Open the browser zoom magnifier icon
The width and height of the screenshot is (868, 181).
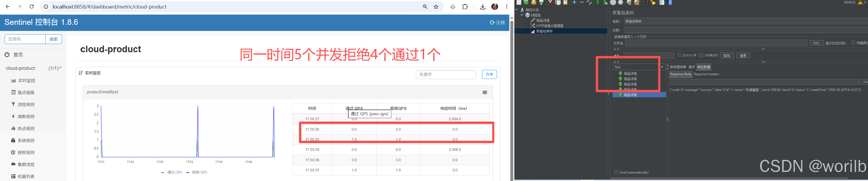coord(425,7)
